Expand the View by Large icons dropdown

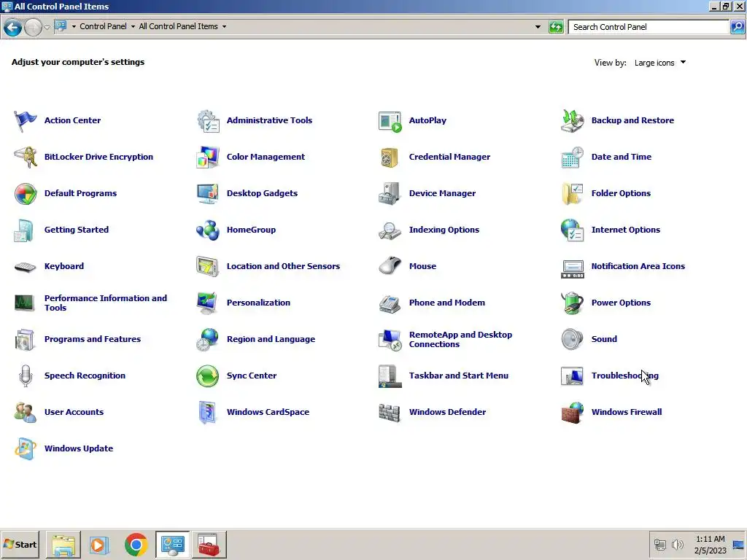659,63
